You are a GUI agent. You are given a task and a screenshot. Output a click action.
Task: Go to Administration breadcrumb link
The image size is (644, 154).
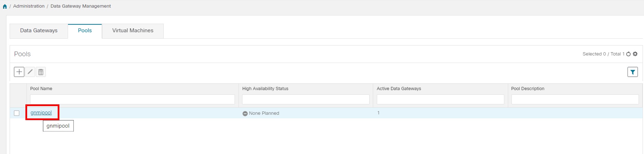[29, 6]
